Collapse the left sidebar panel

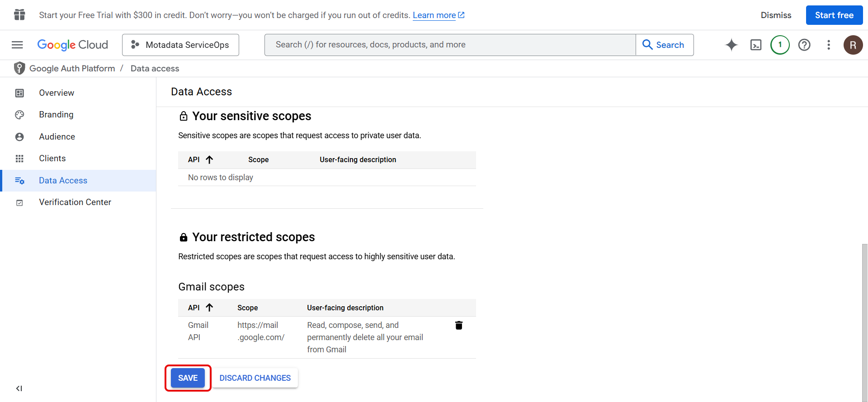pyautogui.click(x=19, y=388)
